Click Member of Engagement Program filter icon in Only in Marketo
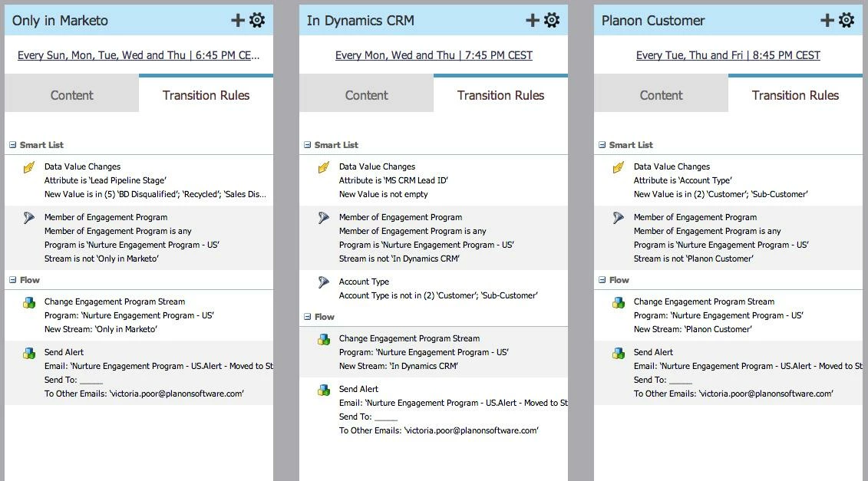Image resolution: width=868 pixels, height=481 pixels. (x=29, y=218)
